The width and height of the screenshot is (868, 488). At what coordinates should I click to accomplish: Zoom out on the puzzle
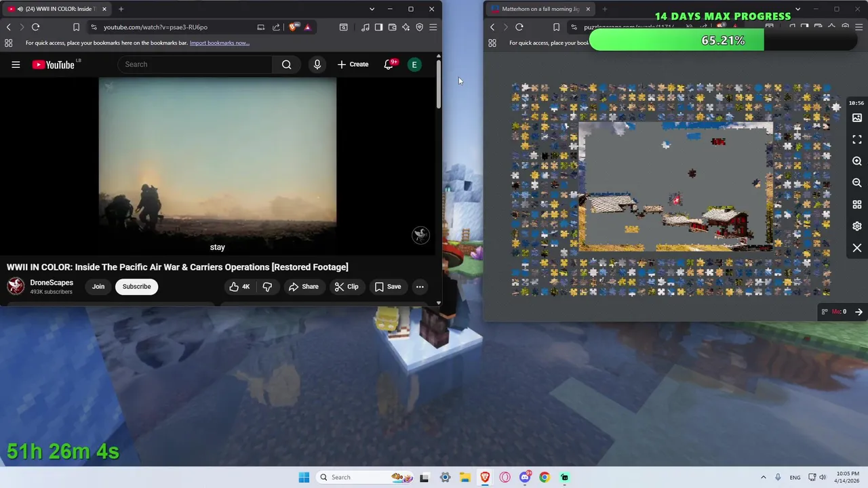(857, 183)
